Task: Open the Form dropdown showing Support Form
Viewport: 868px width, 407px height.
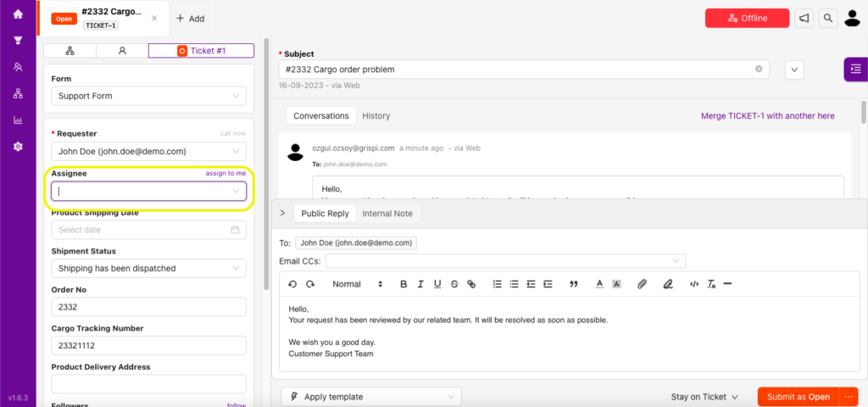Action: (148, 96)
